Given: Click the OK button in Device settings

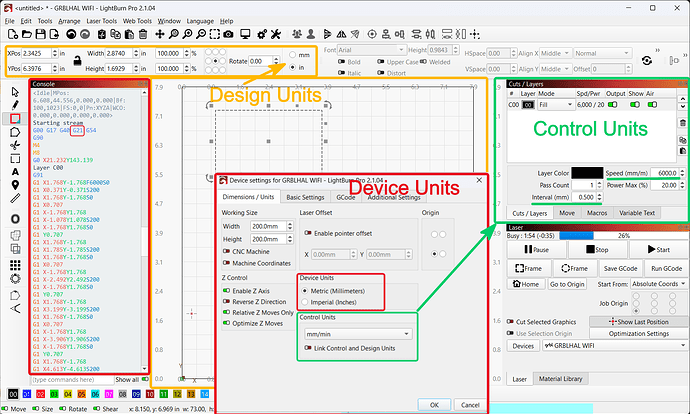Looking at the screenshot, I should [x=434, y=405].
